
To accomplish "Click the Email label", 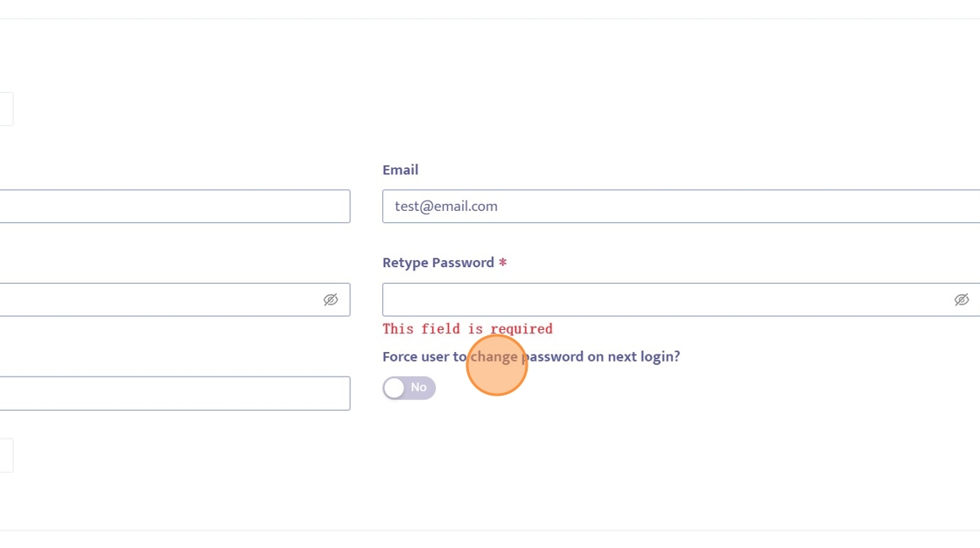I will 400,170.
